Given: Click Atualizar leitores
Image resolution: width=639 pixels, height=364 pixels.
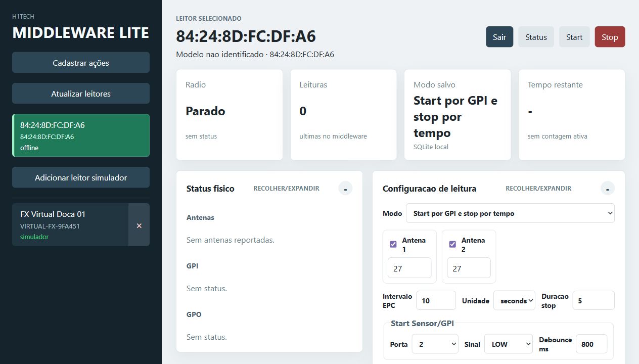Looking at the screenshot, I should pos(81,94).
